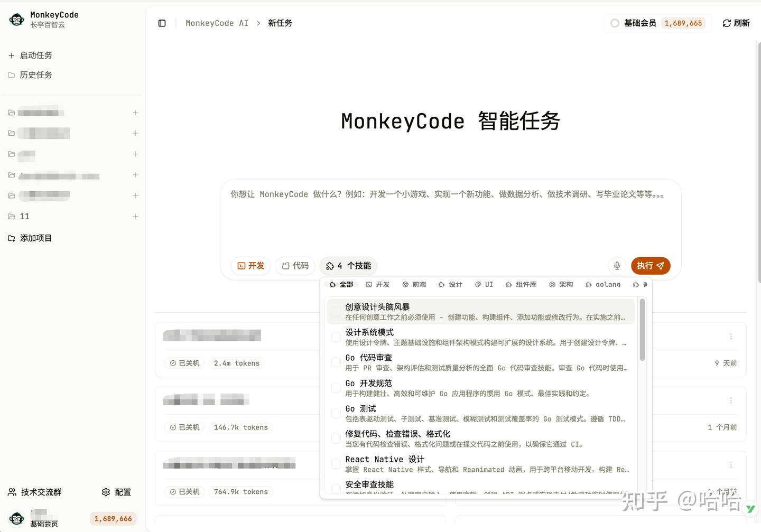This screenshot has height=532, width=761.
Task: Click the user avatar in the sidebar footer
Action: tap(17, 519)
